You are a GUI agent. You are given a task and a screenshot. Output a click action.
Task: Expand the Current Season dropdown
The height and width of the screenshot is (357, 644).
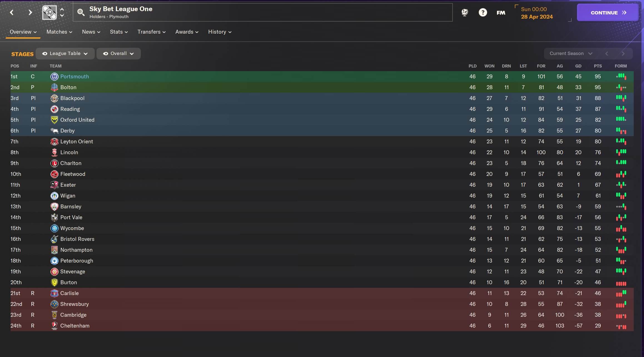tap(571, 54)
